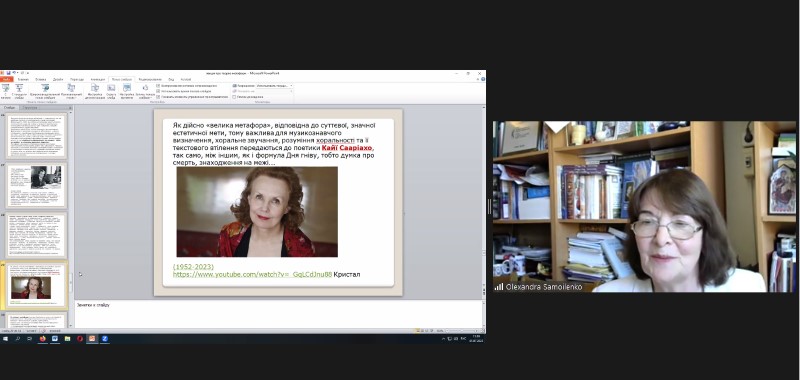
Task: Switch to the Design ribbon tab
Action: (58, 79)
